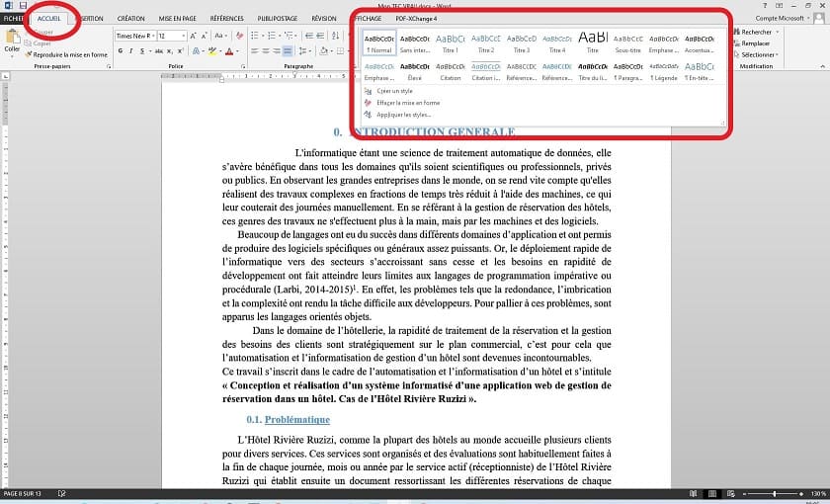Open the FICHIER tab
This screenshot has height=504, width=830.
[x=13, y=18]
